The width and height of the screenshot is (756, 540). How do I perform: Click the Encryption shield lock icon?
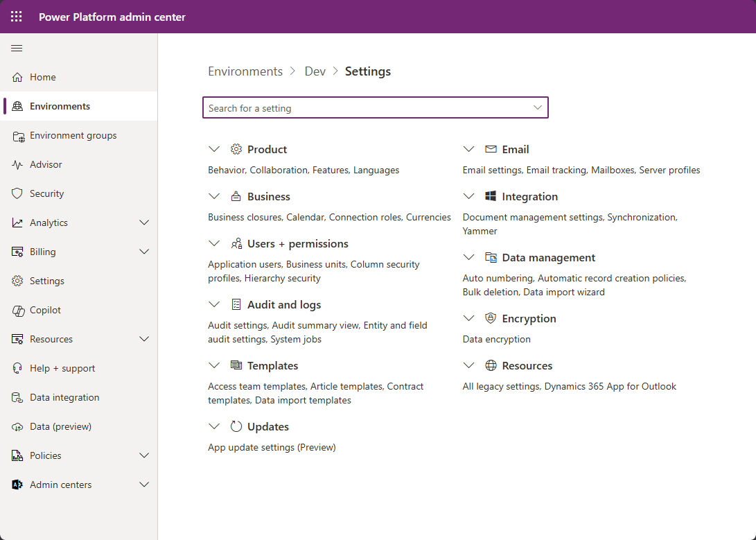tap(491, 318)
